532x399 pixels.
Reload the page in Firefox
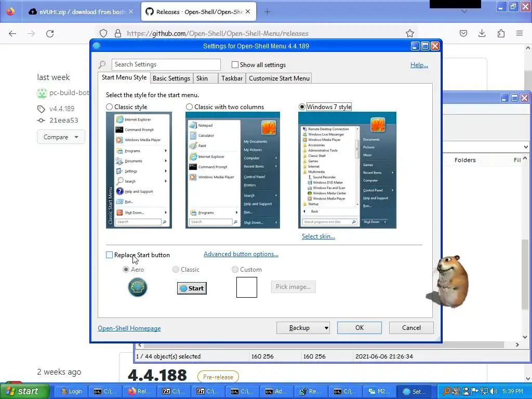click(x=50, y=33)
